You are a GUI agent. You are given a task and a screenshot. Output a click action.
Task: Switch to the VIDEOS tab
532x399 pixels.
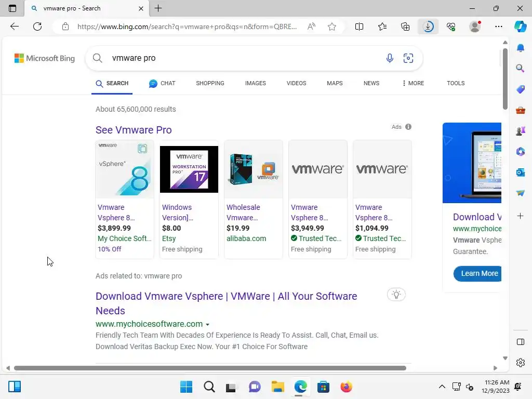[296, 83]
